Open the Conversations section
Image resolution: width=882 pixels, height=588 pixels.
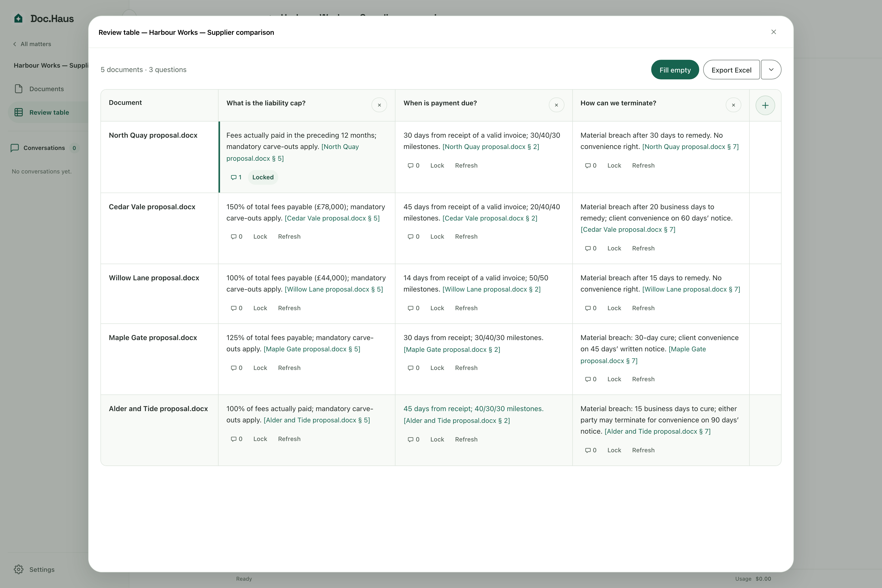click(x=44, y=148)
